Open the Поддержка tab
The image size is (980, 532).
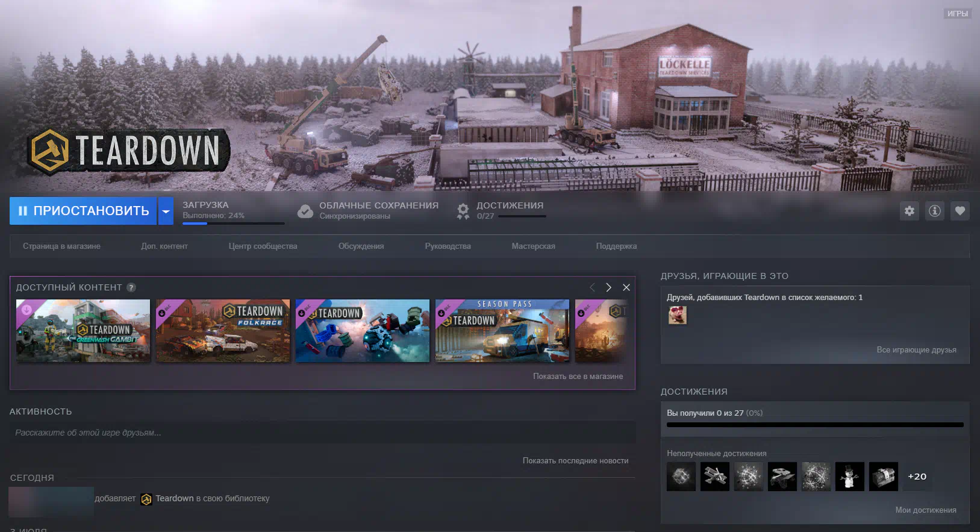tap(616, 246)
